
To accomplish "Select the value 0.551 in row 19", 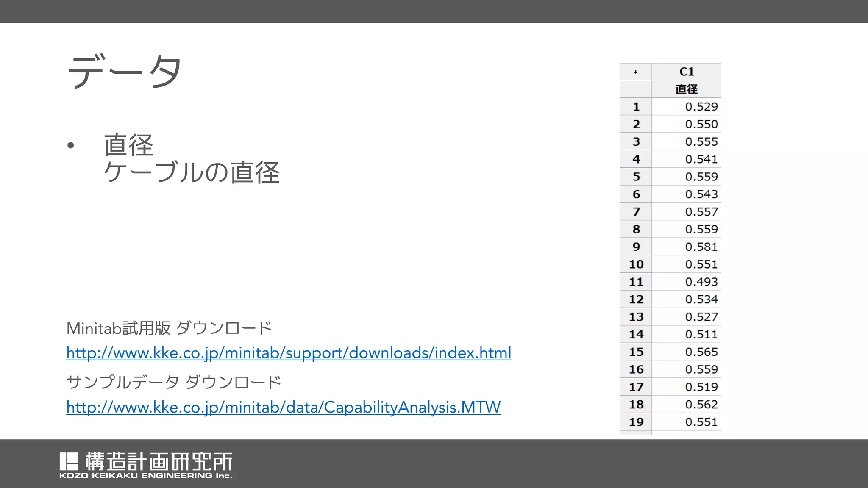I will pos(686,421).
